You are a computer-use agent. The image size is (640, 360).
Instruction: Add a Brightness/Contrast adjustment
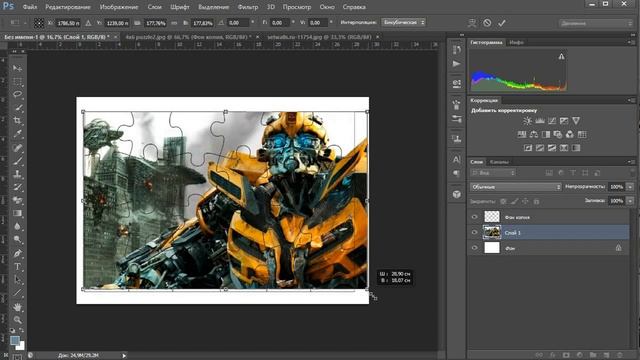(528, 121)
